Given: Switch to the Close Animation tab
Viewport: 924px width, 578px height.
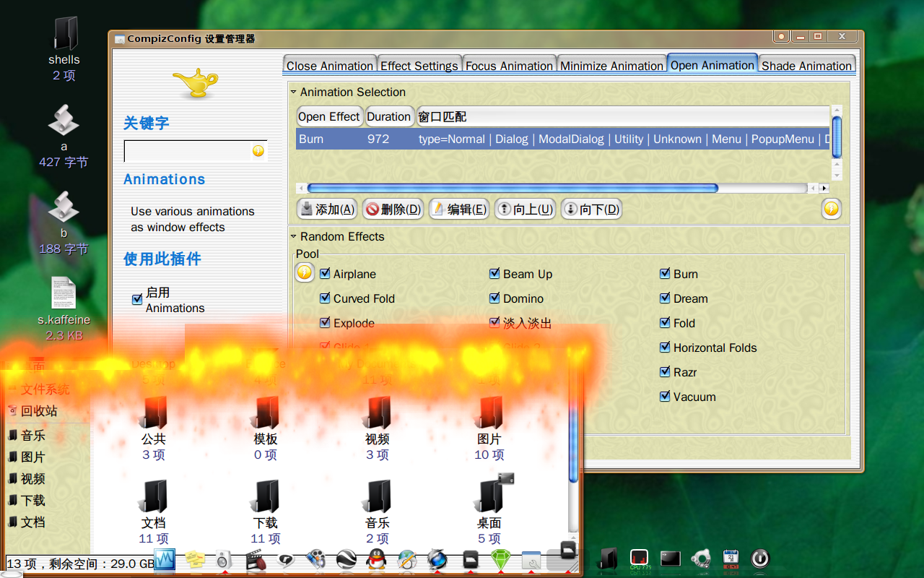Looking at the screenshot, I should tap(330, 65).
